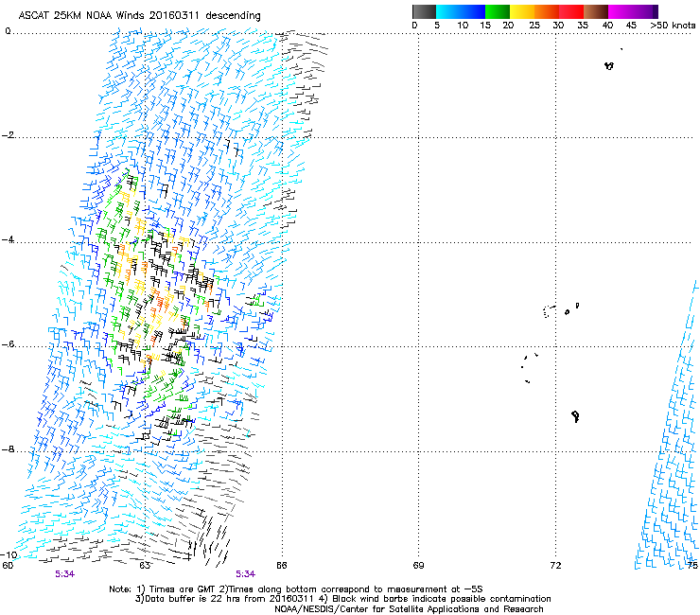Click the '15' label under the color bar
The width and height of the screenshot is (700, 615).
485,26
